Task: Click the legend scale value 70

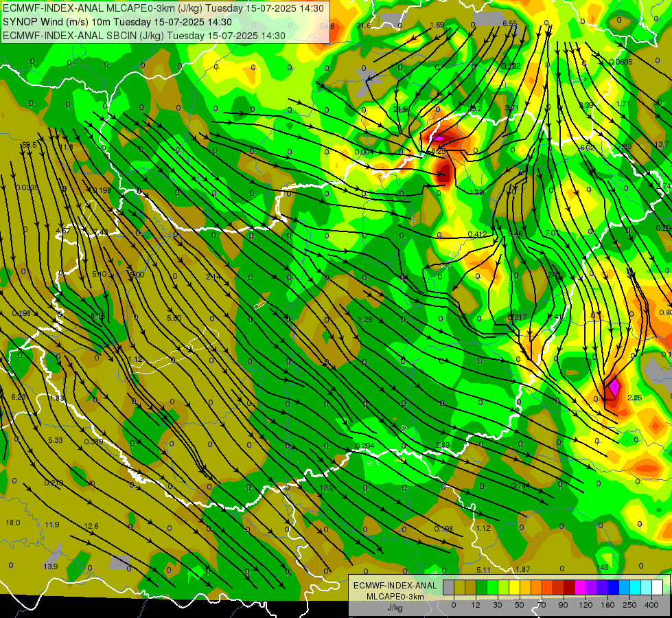Action: pyautogui.click(x=542, y=605)
